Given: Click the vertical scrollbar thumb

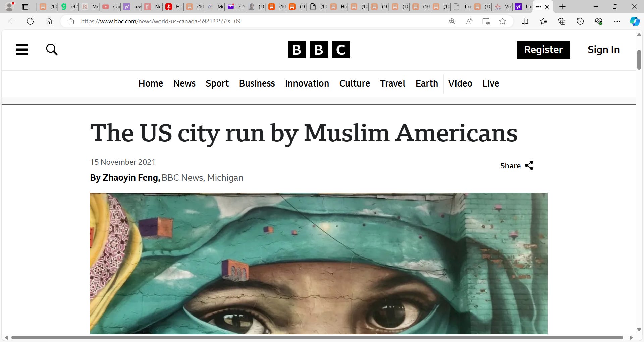Looking at the screenshot, I should (639, 60).
